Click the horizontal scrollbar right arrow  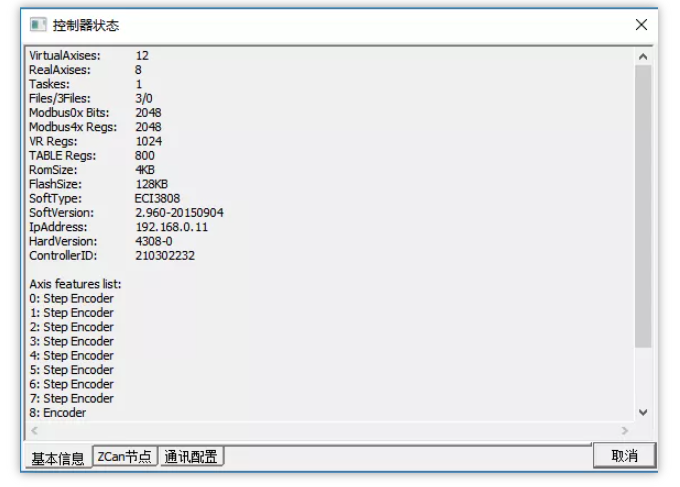pos(624,430)
